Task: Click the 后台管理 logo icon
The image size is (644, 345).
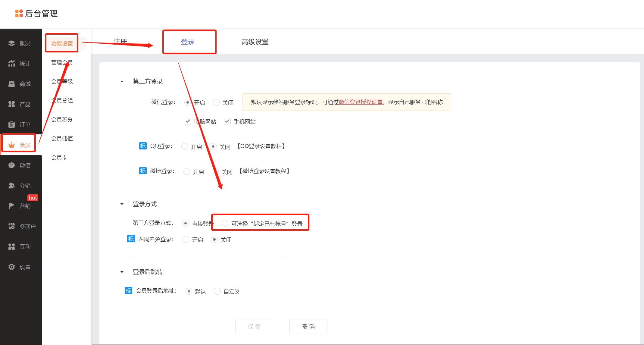Action: click(x=19, y=13)
